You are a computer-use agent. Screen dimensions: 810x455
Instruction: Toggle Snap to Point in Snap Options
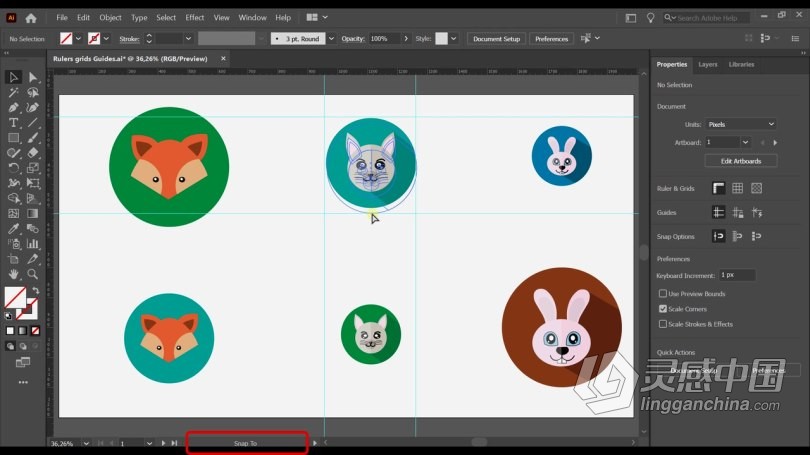pyautogui.click(x=719, y=237)
